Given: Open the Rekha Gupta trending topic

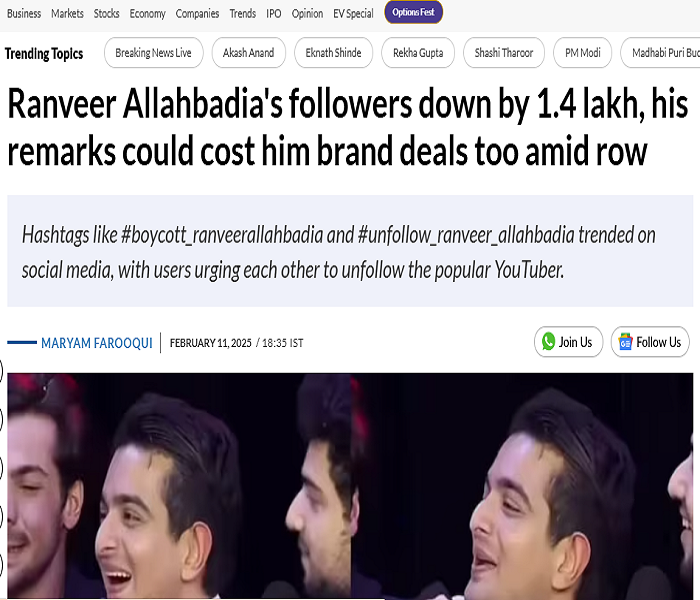Looking at the screenshot, I should point(418,53).
